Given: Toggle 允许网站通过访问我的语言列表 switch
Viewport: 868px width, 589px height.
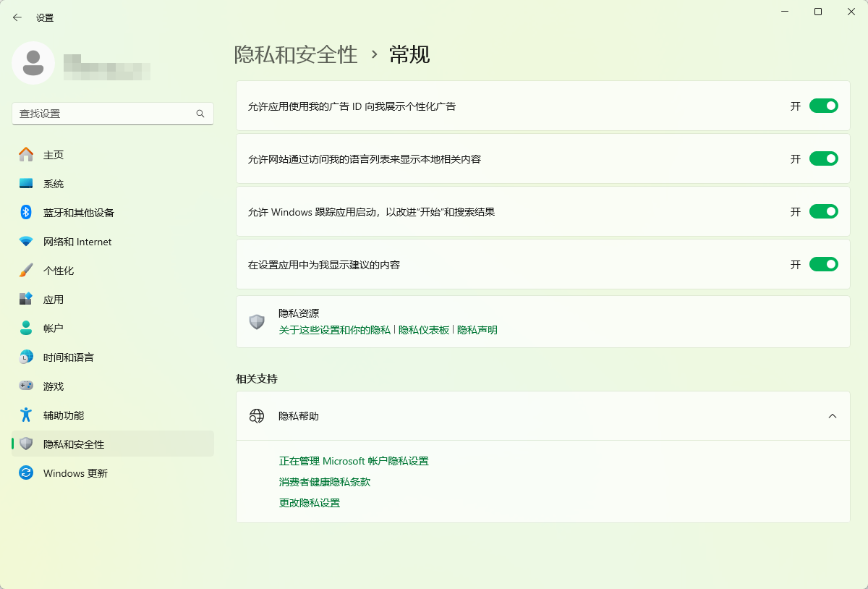Looking at the screenshot, I should coord(823,158).
